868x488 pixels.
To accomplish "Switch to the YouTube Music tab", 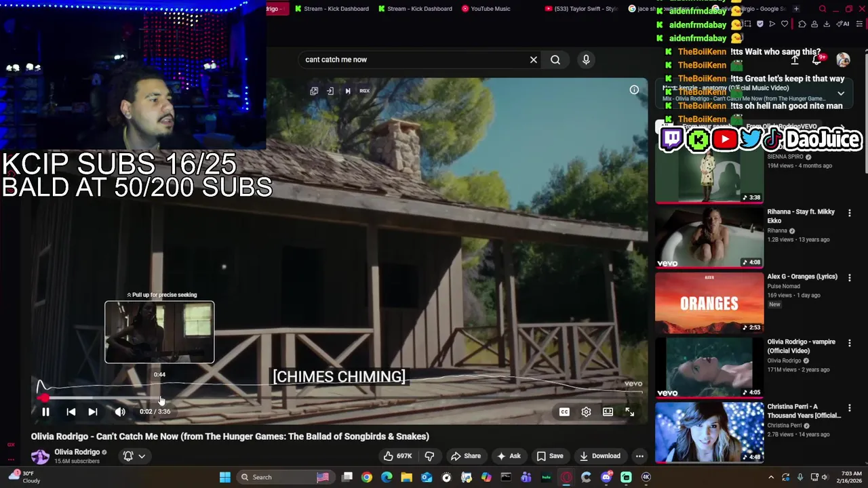I will pos(486,9).
